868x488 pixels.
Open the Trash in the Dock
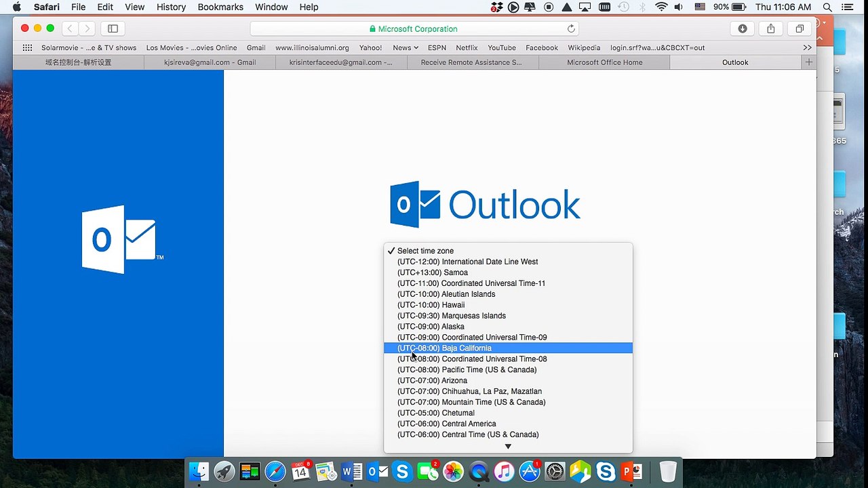tap(668, 471)
